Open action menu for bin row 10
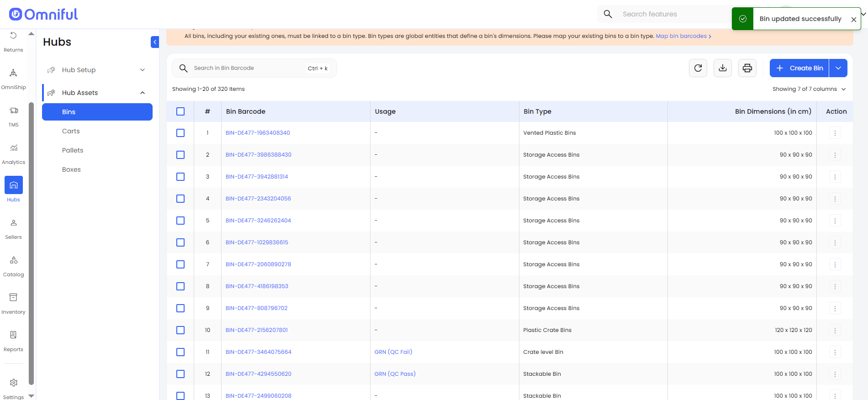868x400 pixels. [835, 330]
